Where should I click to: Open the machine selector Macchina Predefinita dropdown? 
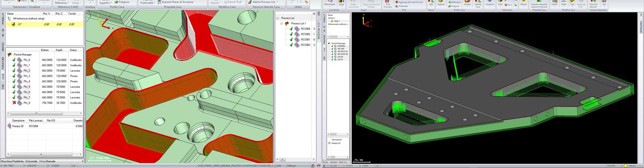click(x=83, y=161)
